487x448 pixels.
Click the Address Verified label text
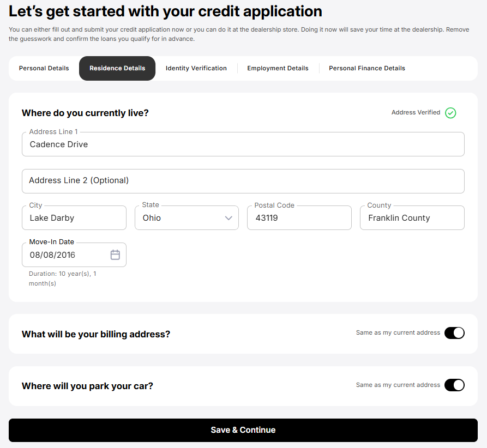tap(416, 112)
